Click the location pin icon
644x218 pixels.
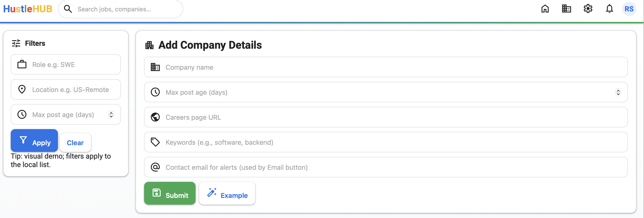22,89
